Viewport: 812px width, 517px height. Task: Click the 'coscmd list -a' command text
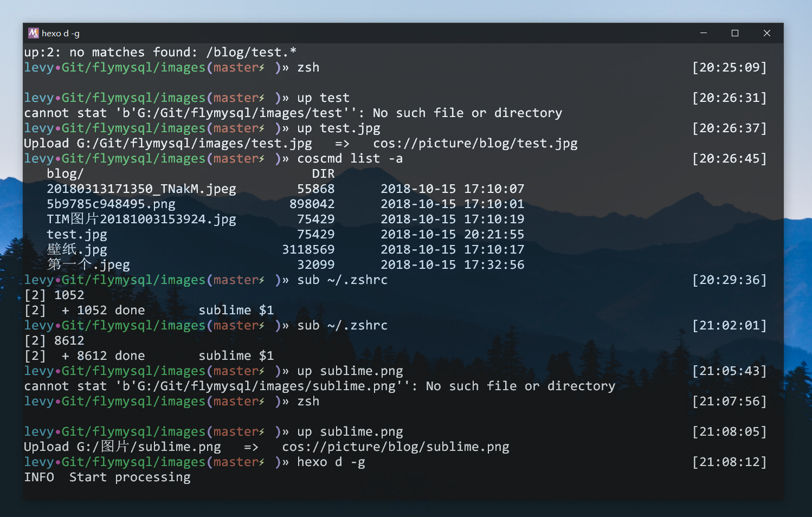(350, 159)
